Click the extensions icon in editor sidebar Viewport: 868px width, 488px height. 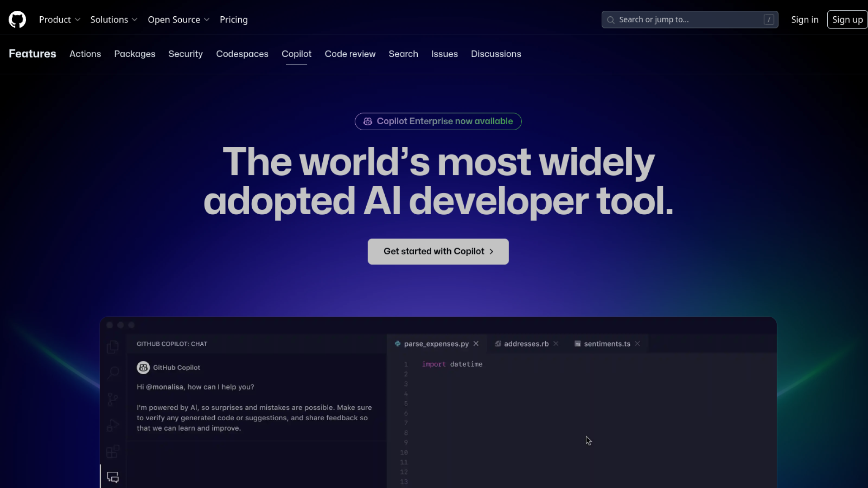[113, 451]
